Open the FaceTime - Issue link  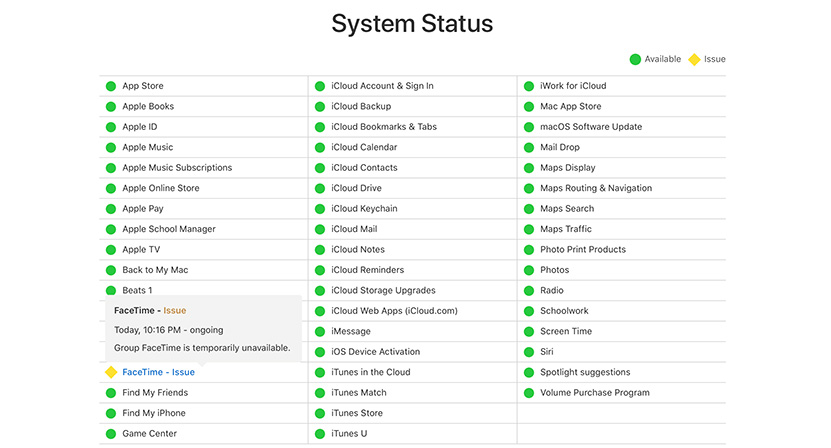pyautogui.click(x=158, y=372)
